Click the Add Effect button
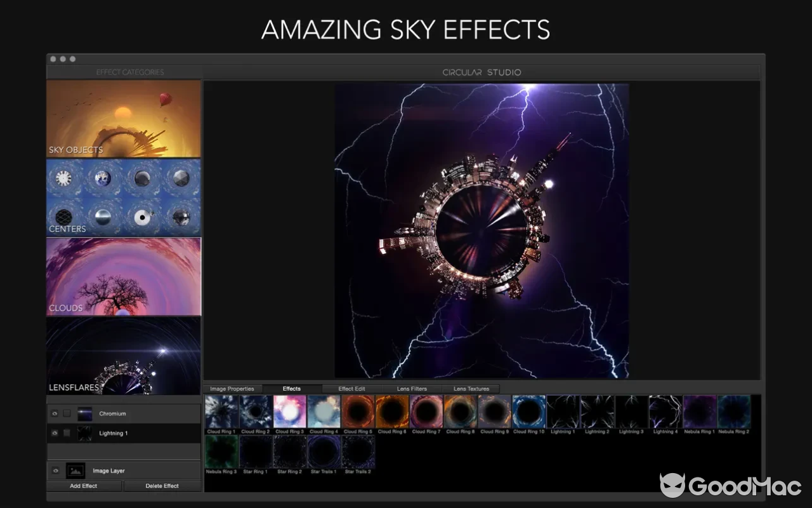 click(x=84, y=486)
